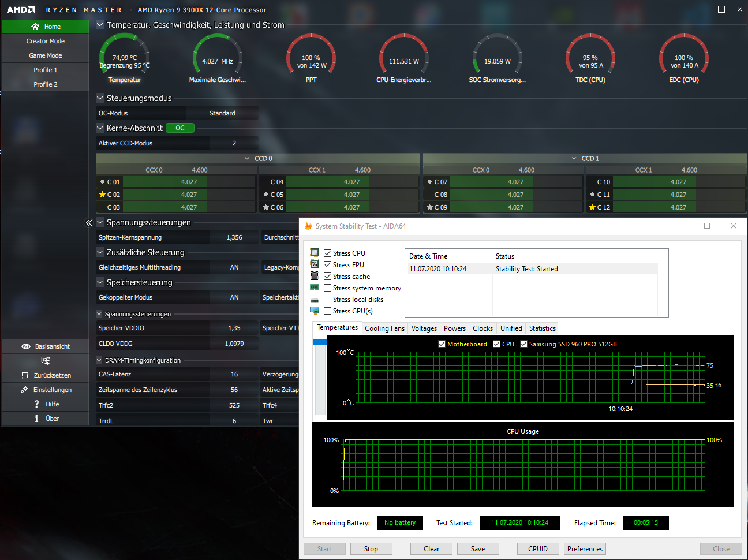The image size is (748, 560).
Task: Open the Statistics tab
Action: [543, 328]
